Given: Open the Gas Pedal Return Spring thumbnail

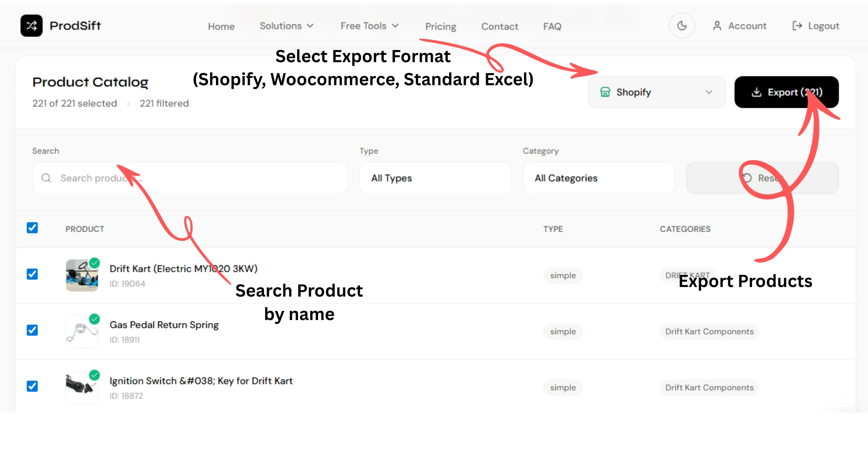Looking at the screenshot, I should pyautogui.click(x=82, y=331).
